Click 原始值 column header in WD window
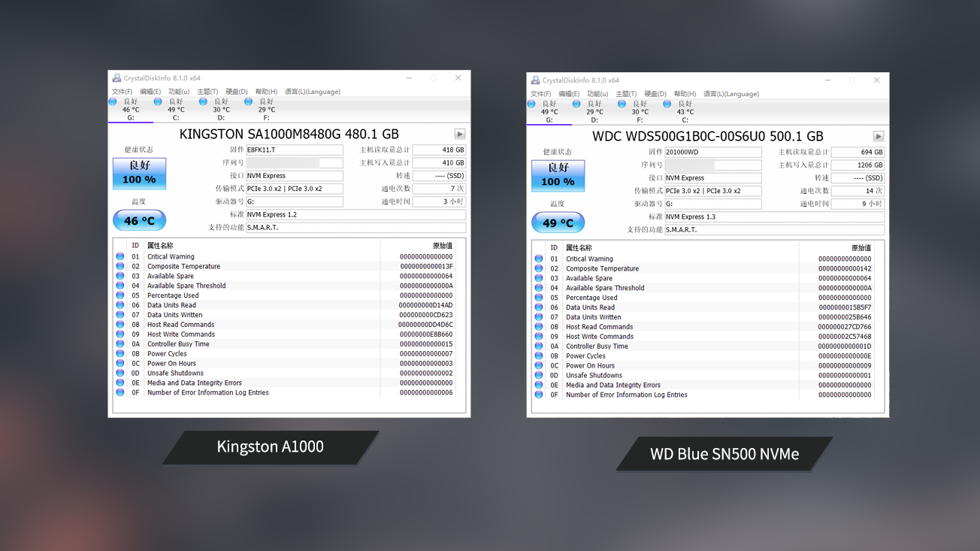 (x=861, y=248)
